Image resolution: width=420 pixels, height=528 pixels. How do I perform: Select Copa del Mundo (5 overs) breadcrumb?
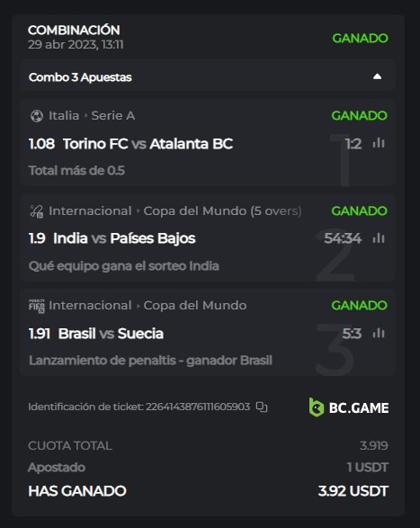click(222, 211)
